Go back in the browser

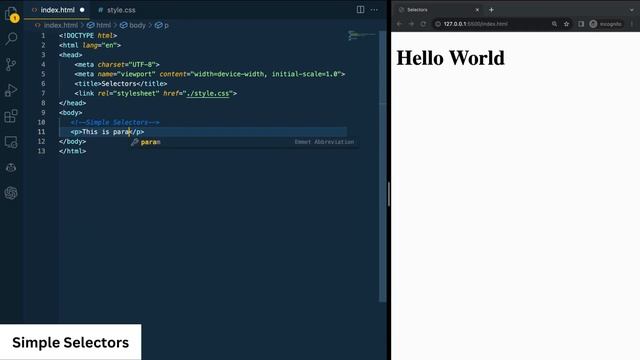399,24
